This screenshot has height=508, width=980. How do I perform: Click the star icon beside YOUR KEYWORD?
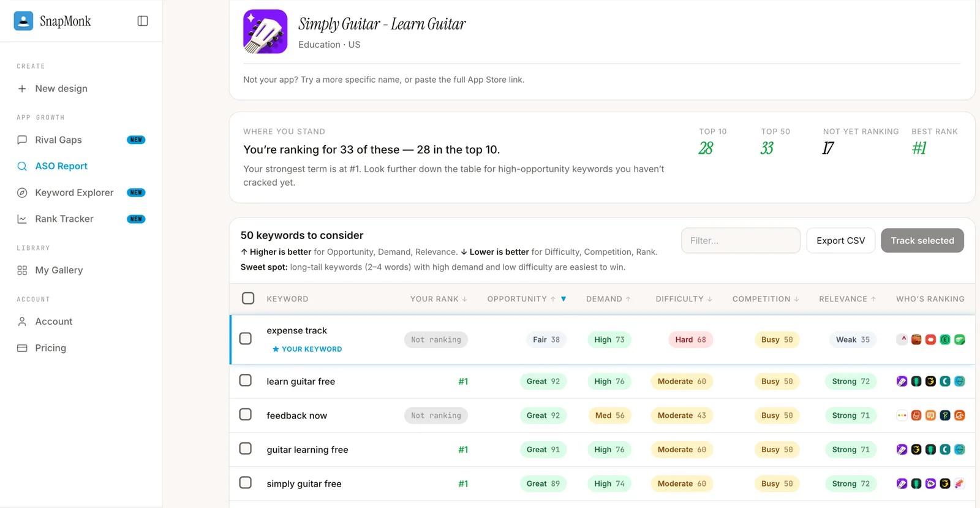[x=276, y=349]
